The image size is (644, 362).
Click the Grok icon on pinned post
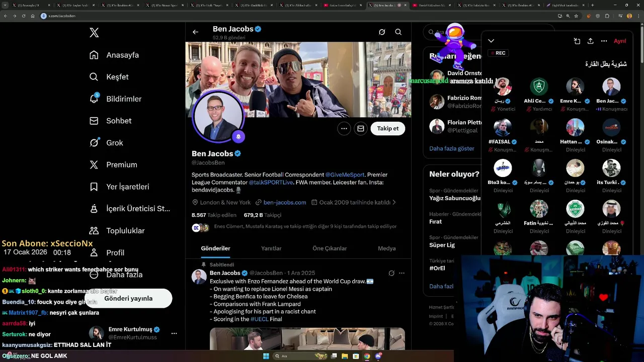coord(391,273)
